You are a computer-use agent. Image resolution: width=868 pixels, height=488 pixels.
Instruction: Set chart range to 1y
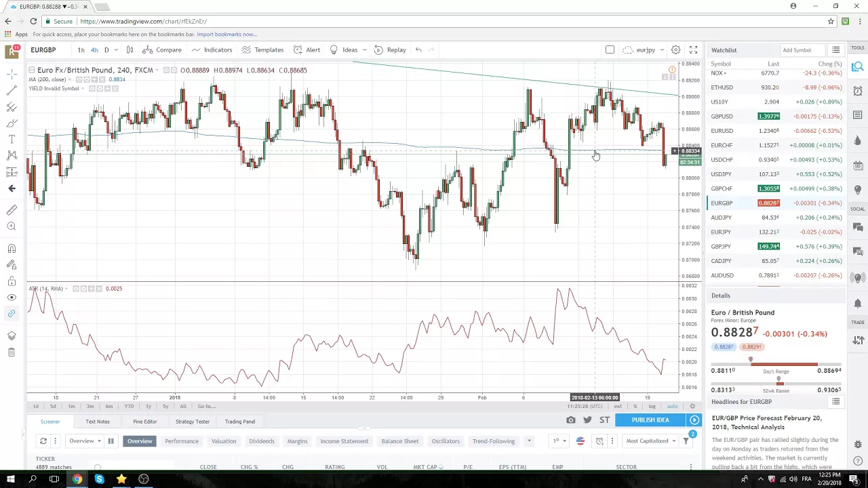pyautogui.click(x=148, y=406)
